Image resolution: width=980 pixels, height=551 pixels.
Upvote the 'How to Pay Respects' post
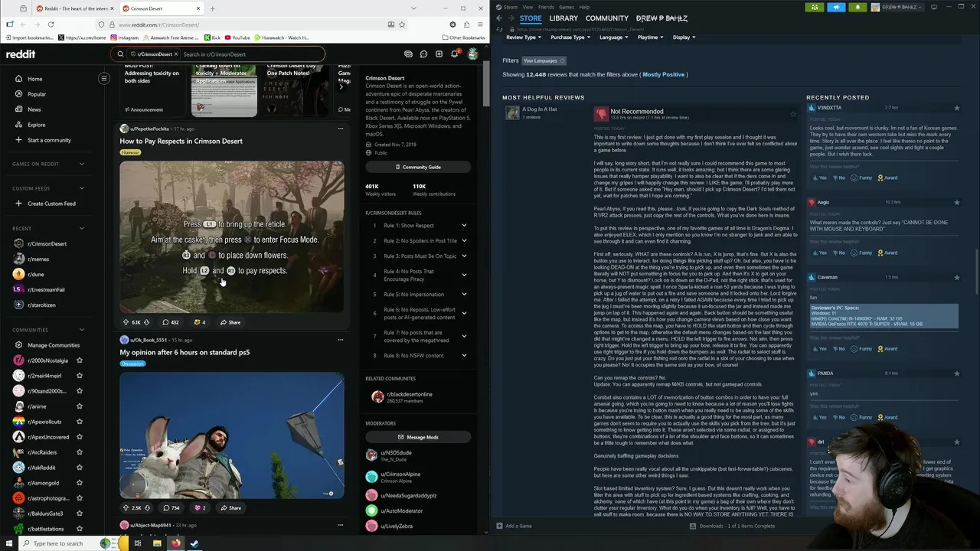click(126, 322)
